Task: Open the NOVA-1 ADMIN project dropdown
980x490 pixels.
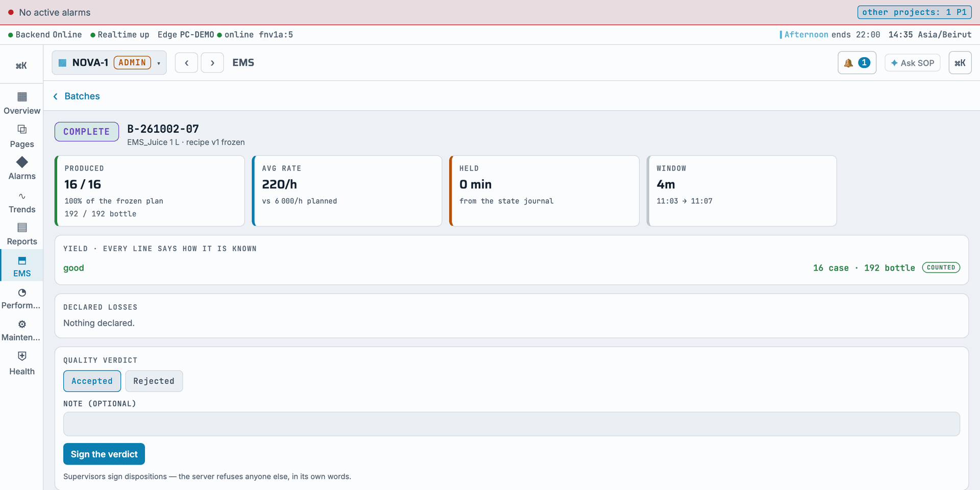Action: coord(109,63)
